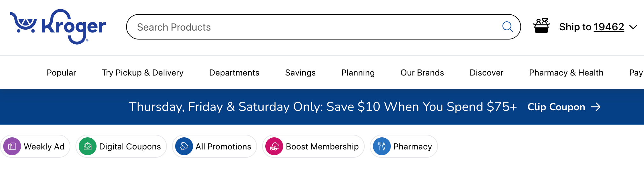Open the Pharmacy & Health menu
The image size is (644, 181).
(x=566, y=73)
